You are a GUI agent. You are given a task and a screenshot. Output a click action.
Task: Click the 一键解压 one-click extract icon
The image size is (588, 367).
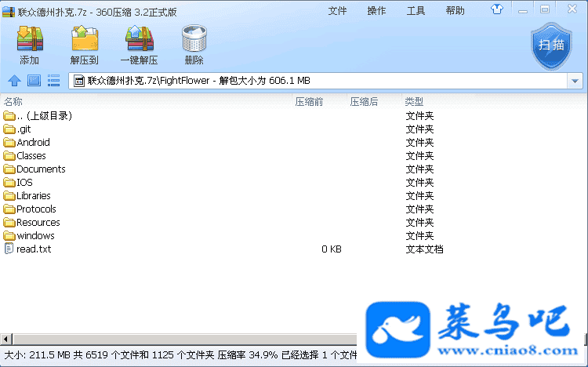coord(140,38)
